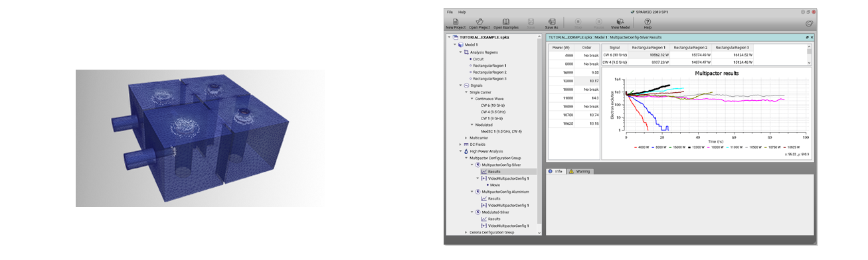This screenshot has width=868, height=260.
Task: Click the 4000 W red legend swatch
Action: point(636,148)
